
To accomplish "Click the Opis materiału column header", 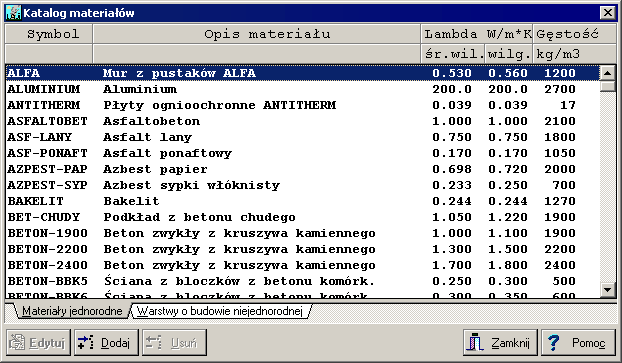I will 257,34.
